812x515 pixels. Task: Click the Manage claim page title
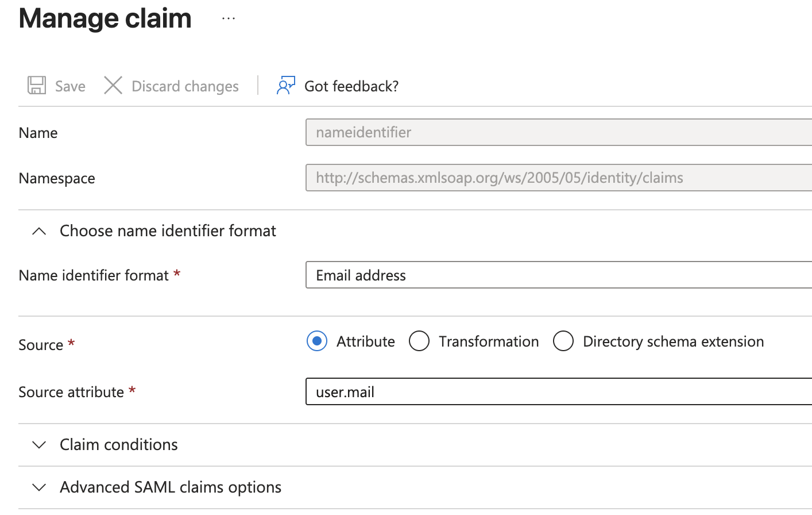[105, 18]
